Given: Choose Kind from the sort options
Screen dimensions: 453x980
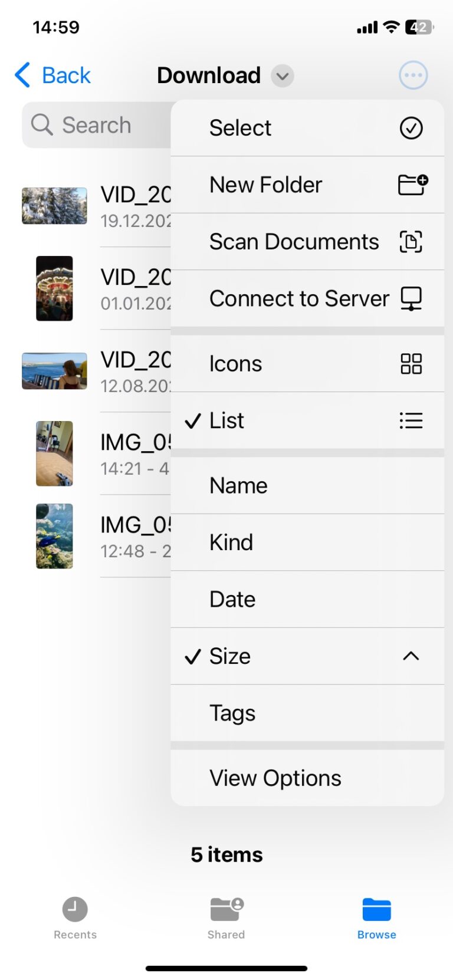Looking at the screenshot, I should click(x=231, y=542).
